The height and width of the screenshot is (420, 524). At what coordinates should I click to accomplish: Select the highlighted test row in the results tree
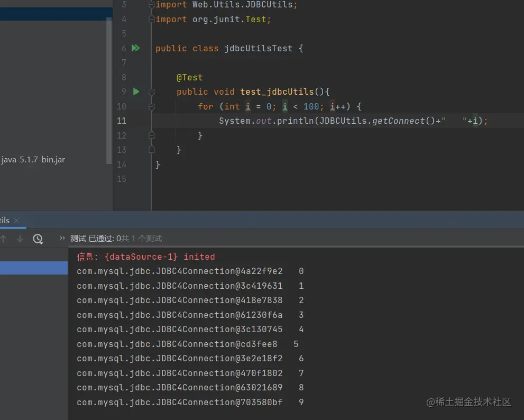pos(34,268)
